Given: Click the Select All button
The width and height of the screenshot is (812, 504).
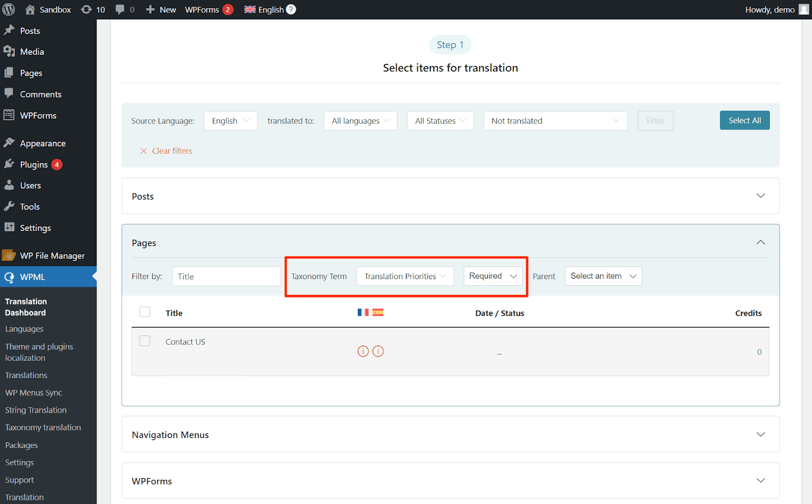Looking at the screenshot, I should point(745,120).
